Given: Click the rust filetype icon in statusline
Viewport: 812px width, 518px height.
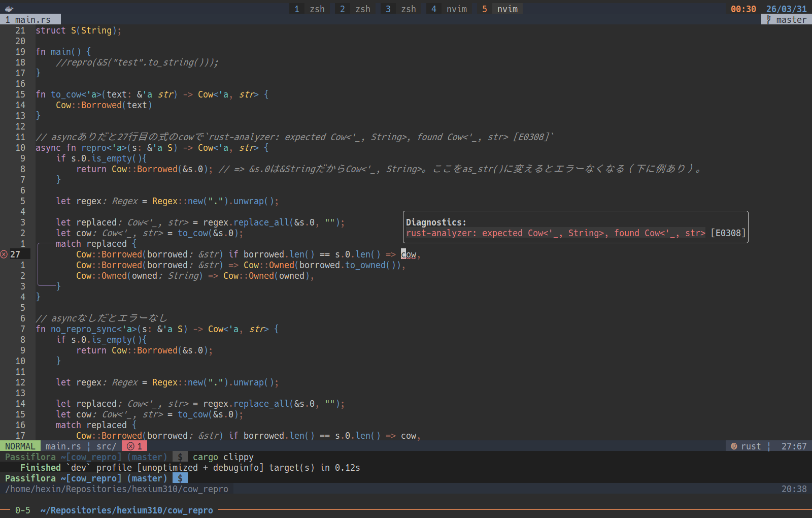Looking at the screenshot, I should (x=734, y=446).
